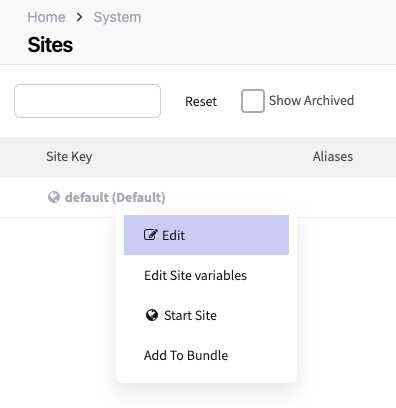Viewport: 396px width, 408px height.
Task: Focus the site search filter field
Action: click(x=87, y=101)
